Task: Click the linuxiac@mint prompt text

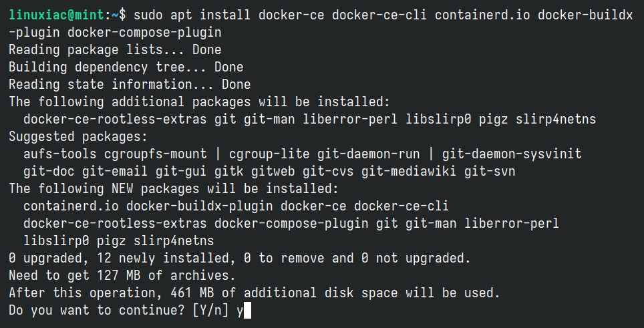Action: (x=57, y=15)
